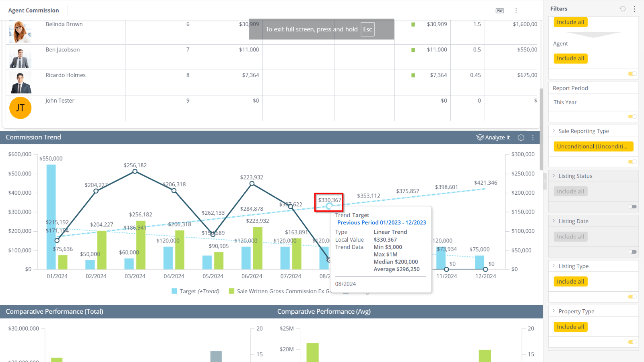Click Belinda Brown's profile photo
This screenshot has height=362, width=644.
coord(20,32)
